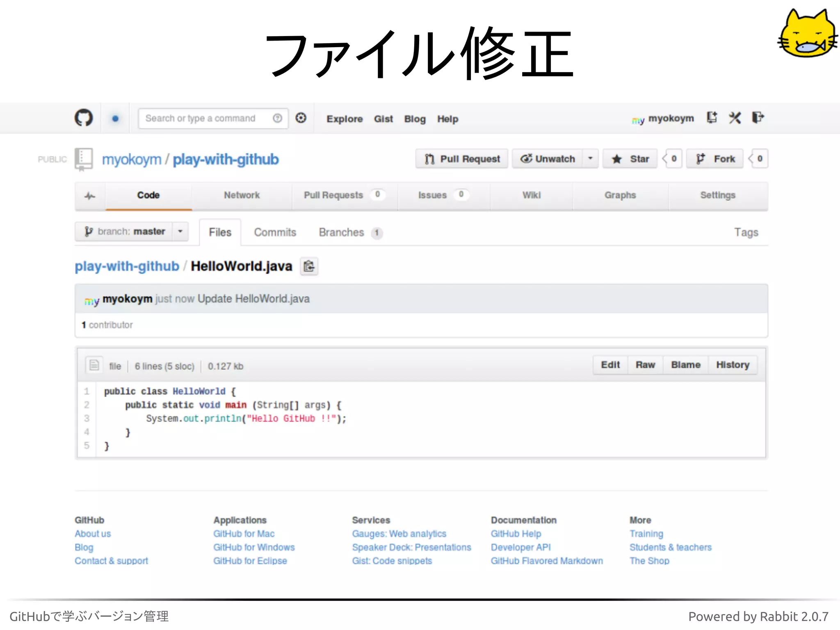The image size is (840, 630).
Task: View the star count badge
Action: 673,159
